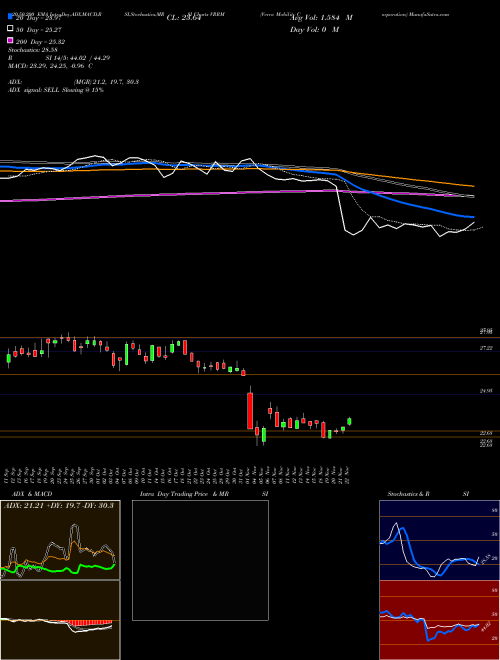Viewport: 500px width, 660px height.
Task: Click the blue 20 Day EMA legend swatch
Action: click(11, 17)
